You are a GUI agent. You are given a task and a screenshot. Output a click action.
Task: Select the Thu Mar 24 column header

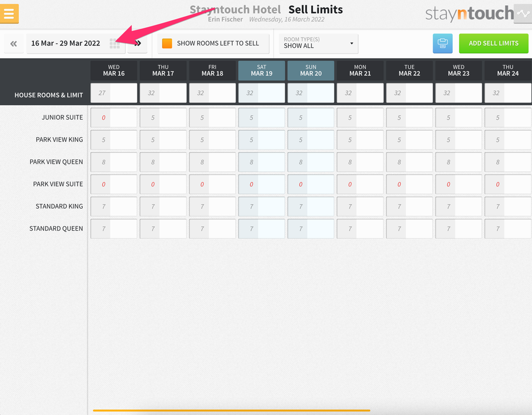coord(508,71)
